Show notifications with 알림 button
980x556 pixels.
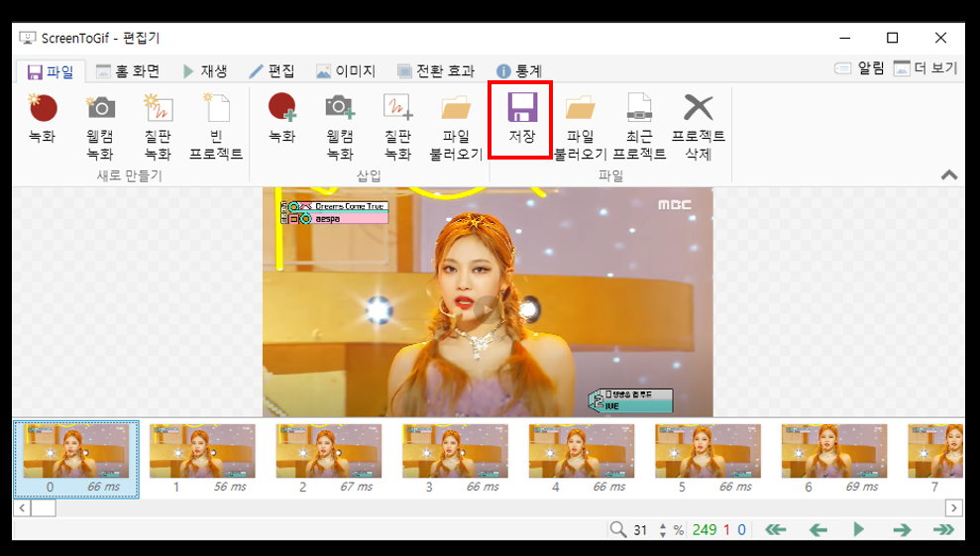tap(859, 68)
